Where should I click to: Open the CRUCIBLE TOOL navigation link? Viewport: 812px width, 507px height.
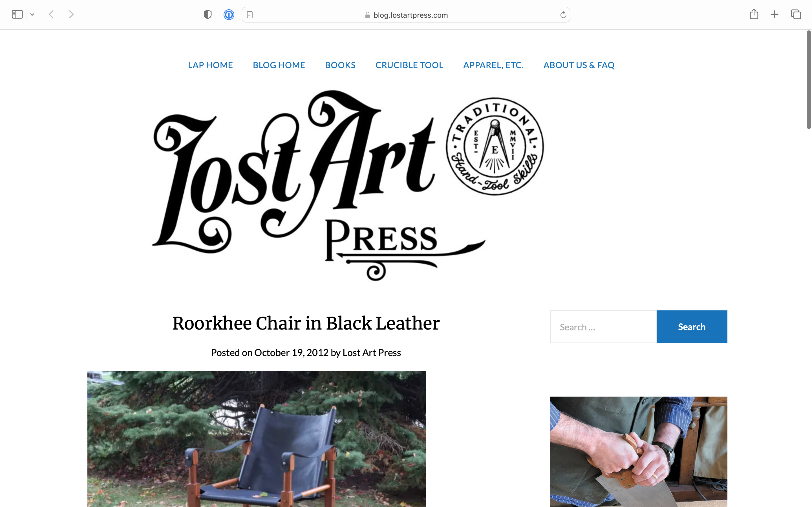(409, 65)
